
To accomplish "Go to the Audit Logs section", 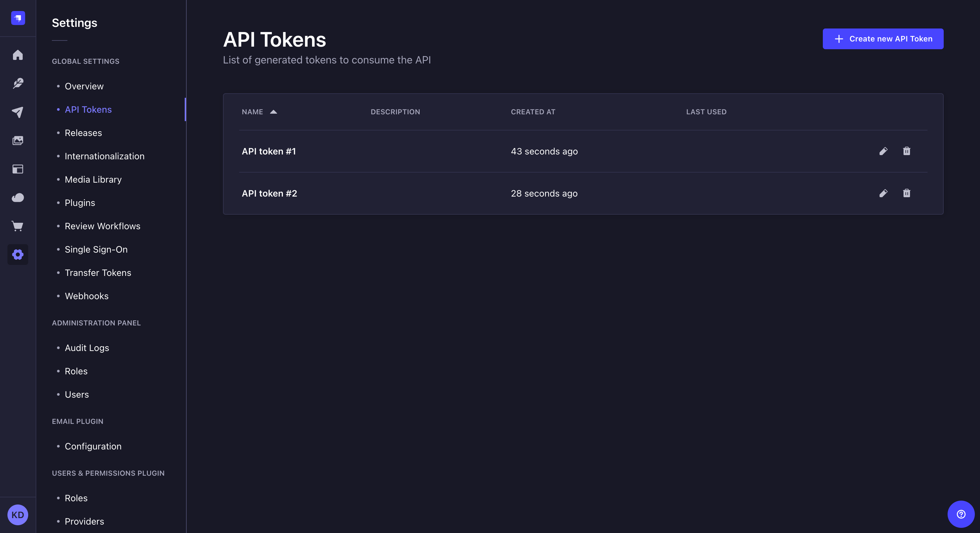I will click(x=86, y=348).
